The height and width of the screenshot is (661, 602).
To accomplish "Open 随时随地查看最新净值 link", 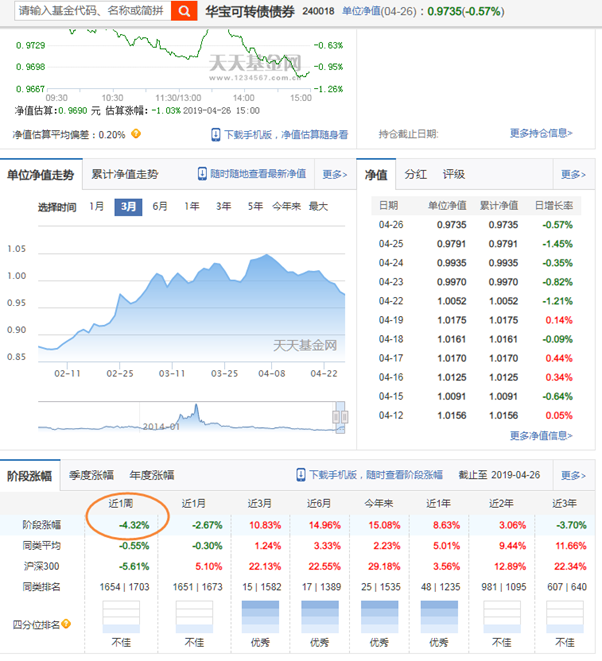I will [258, 174].
